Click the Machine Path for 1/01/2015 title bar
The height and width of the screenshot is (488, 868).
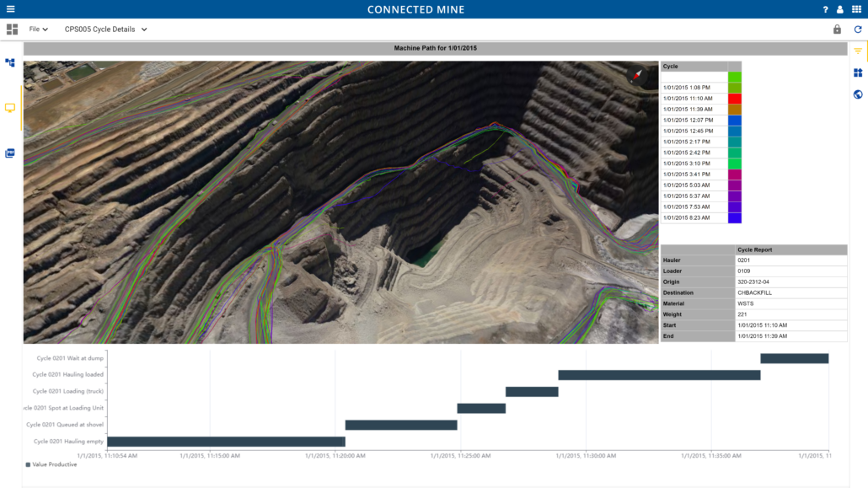[435, 48]
